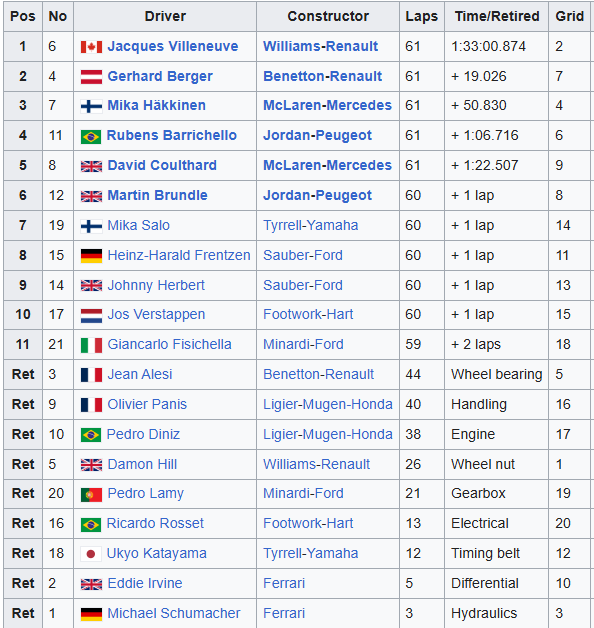Open the Gerhard Berger driver link
Viewport: 594px width, 628px height.
pos(160,76)
